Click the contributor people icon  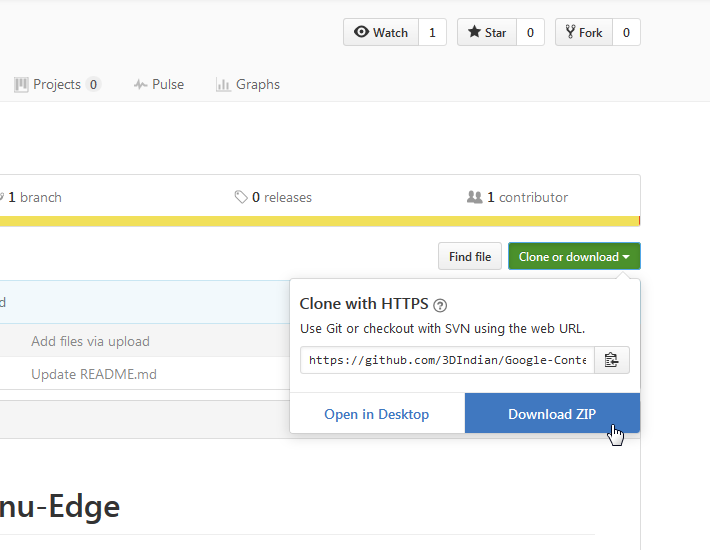[x=475, y=197]
